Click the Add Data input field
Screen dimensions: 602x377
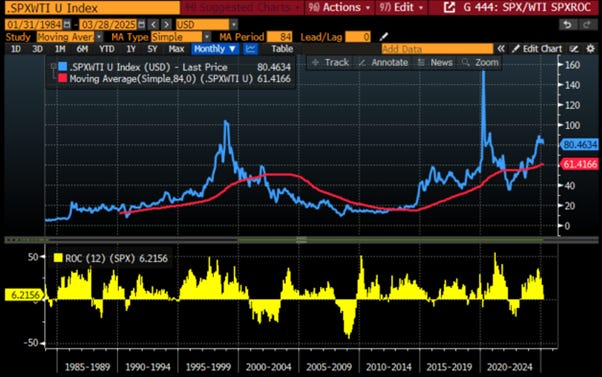[437, 49]
